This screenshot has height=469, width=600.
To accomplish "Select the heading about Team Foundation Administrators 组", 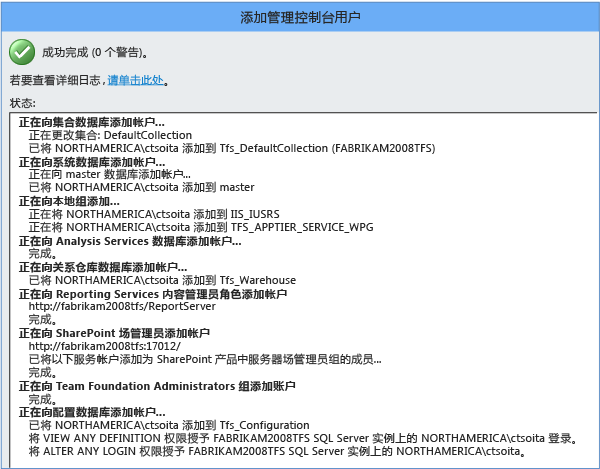I will pyautogui.click(x=157, y=386).
